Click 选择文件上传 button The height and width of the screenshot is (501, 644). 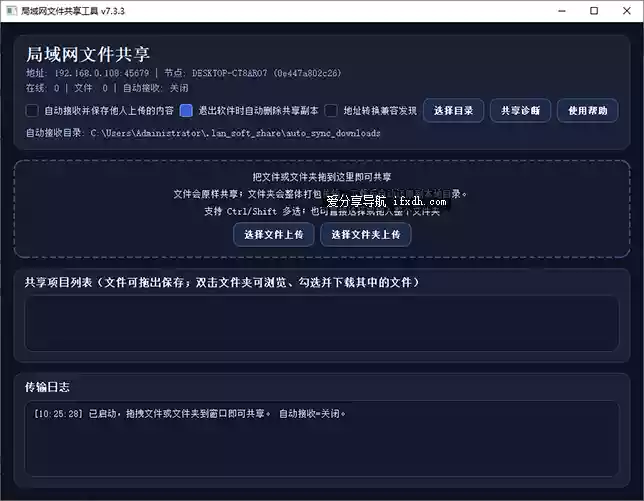point(274,234)
